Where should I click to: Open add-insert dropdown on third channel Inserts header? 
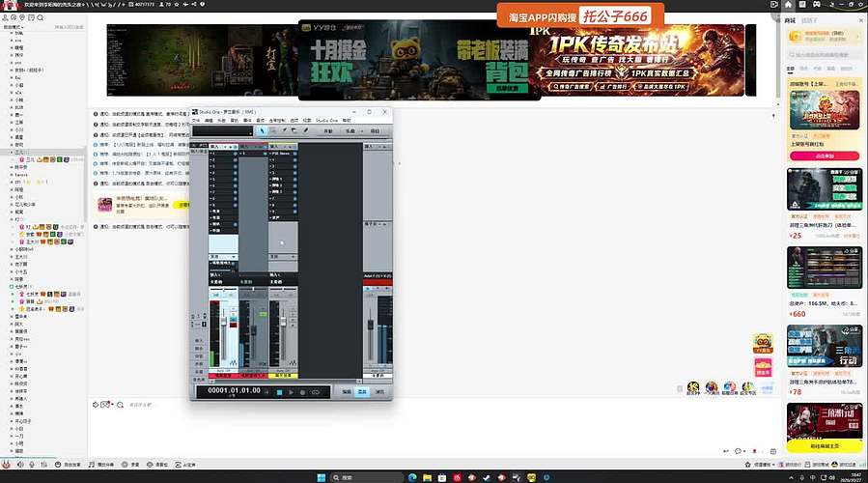pos(285,147)
